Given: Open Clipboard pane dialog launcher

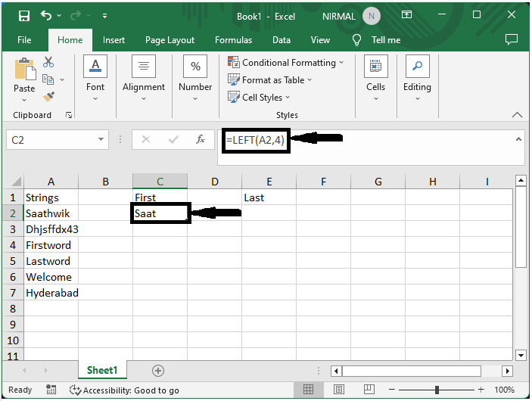Looking at the screenshot, I should tap(69, 115).
